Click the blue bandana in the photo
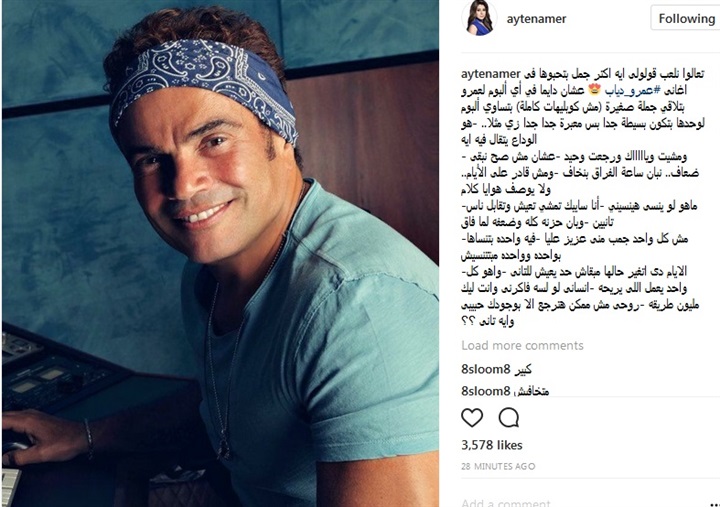The width and height of the screenshot is (720, 507). pyautogui.click(x=204, y=81)
